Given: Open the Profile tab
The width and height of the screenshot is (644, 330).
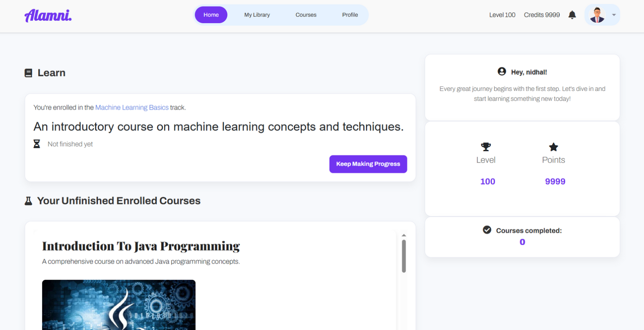Looking at the screenshot, I should [x=350, y=15].
